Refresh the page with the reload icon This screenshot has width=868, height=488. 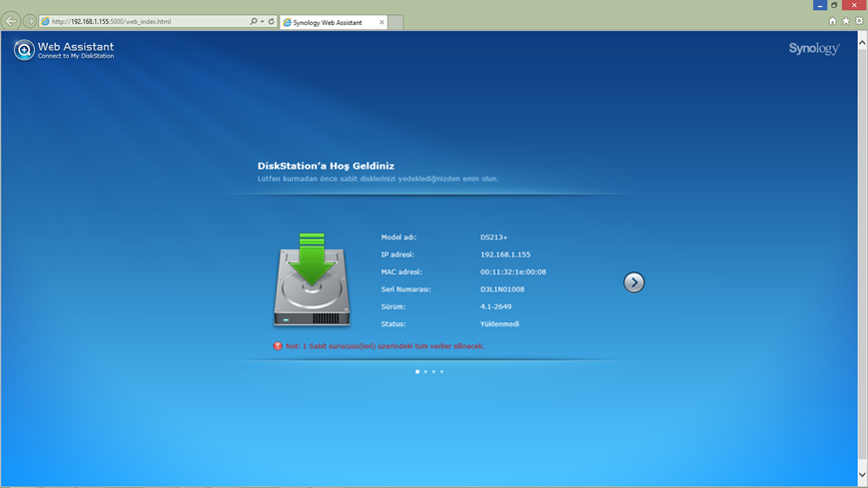[x=272, y=22]
